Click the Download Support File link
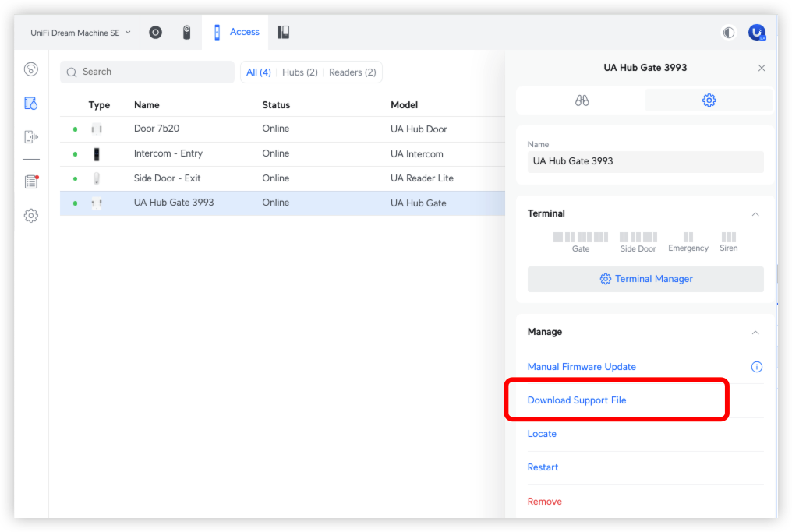The image size is (792, 532). pos(577,400)
